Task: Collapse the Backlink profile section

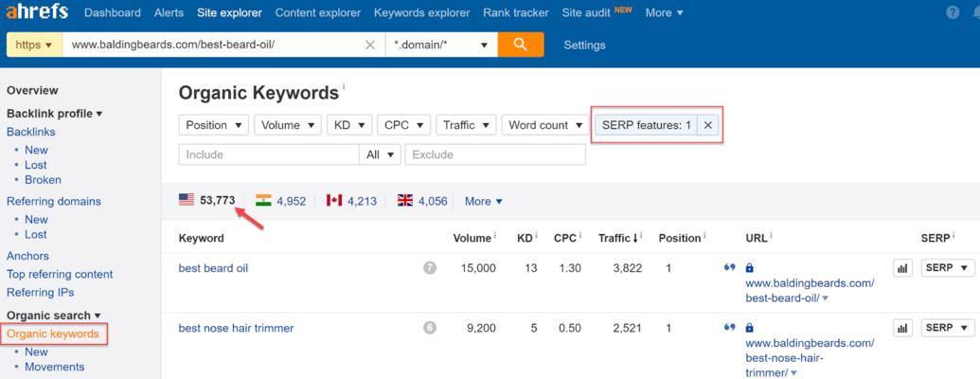Action: (x=54, y=114)
